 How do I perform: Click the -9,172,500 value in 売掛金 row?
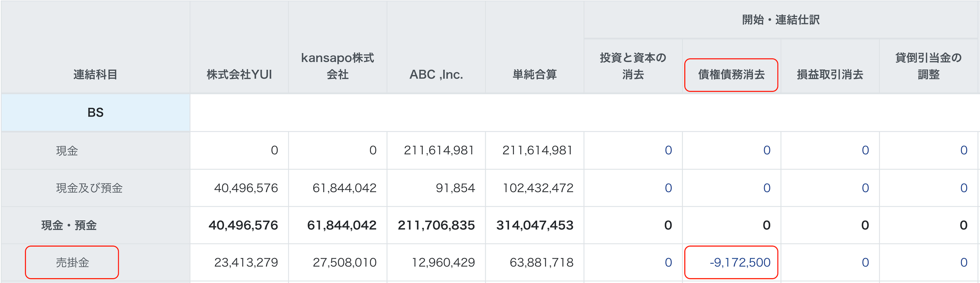[x=740, y=262]
